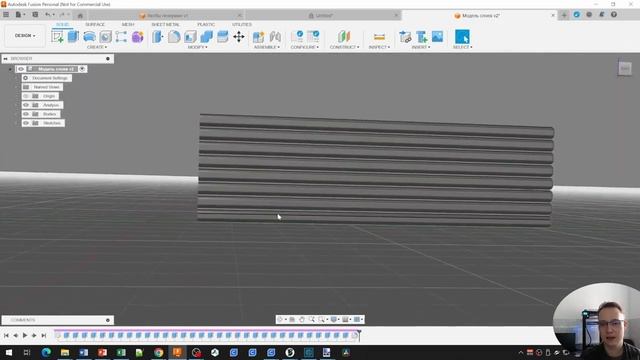Open the File menu dropdown
The width and height of the screenshot is (640, 360).
click(20, 15)
